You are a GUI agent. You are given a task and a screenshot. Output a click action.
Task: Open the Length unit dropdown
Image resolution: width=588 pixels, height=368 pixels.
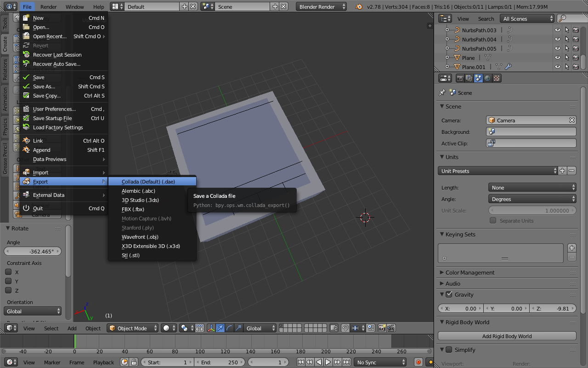[x=532, y=188]
